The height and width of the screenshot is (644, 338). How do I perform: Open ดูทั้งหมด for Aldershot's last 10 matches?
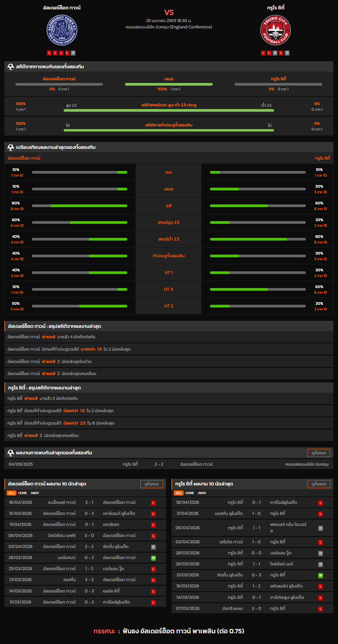click(151, 484)
